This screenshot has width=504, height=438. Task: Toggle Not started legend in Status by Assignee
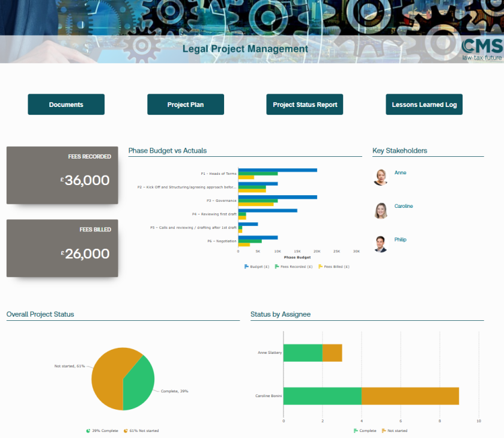pos(394,431)
